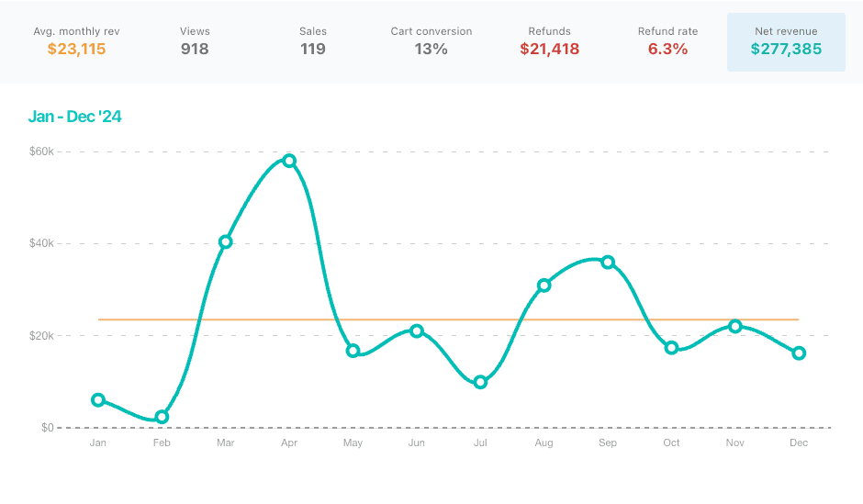Select the Refunds stat card
This screenshot has width=863, height=504.
pyautogui.click(x=549, y=41)
